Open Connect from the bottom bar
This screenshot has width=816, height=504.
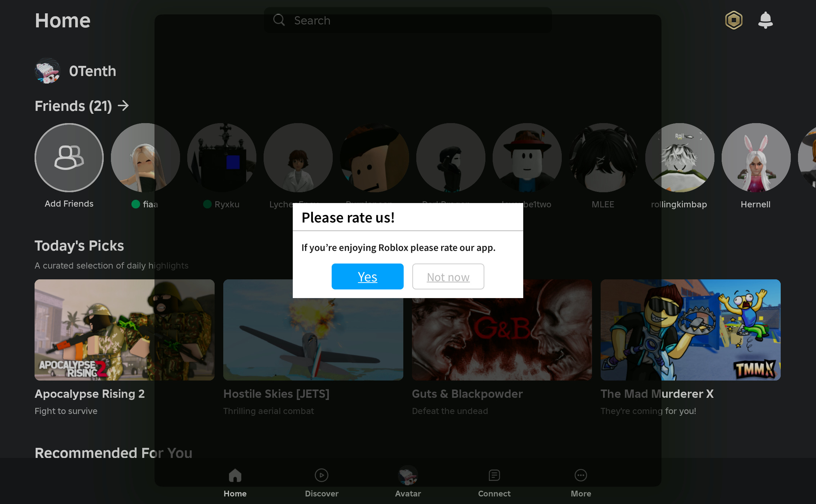(x=494, y=476)
